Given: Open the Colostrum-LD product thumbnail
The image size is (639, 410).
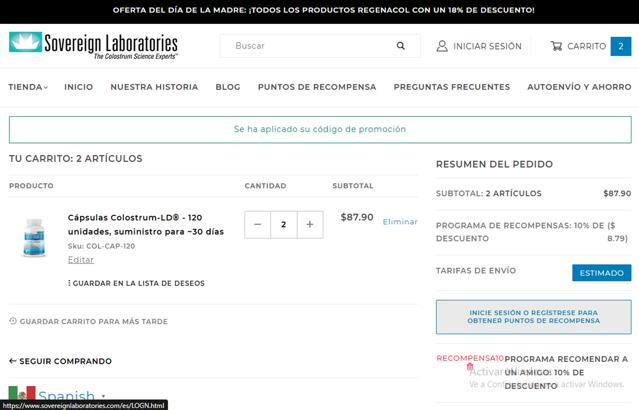Looking at the screenshot, I should (34, 238).
